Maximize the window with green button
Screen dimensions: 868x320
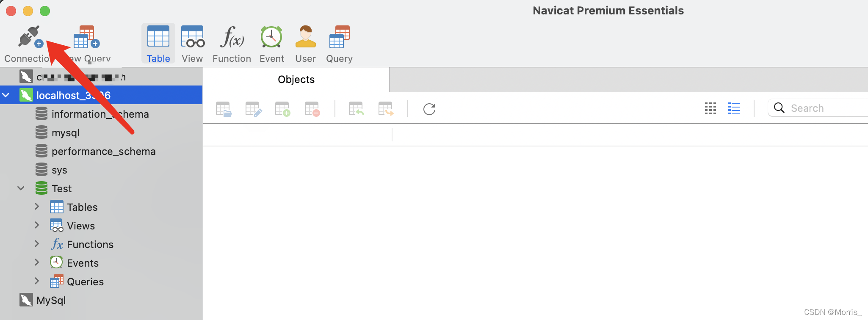click(x=45, y=11)
